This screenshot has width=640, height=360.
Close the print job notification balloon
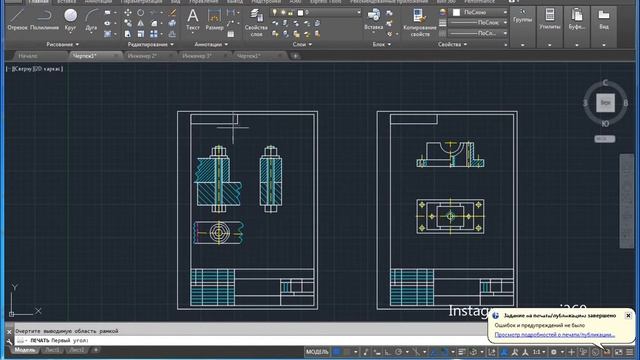pyautogui.click(x=628, y=316)
